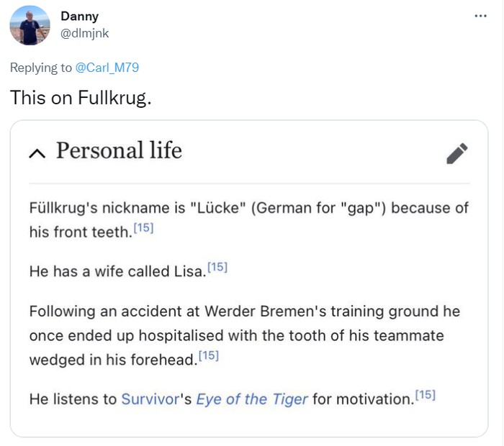Collapse the Personal life section chevron
Screen dimensions: 504x446
click(37, 153)
